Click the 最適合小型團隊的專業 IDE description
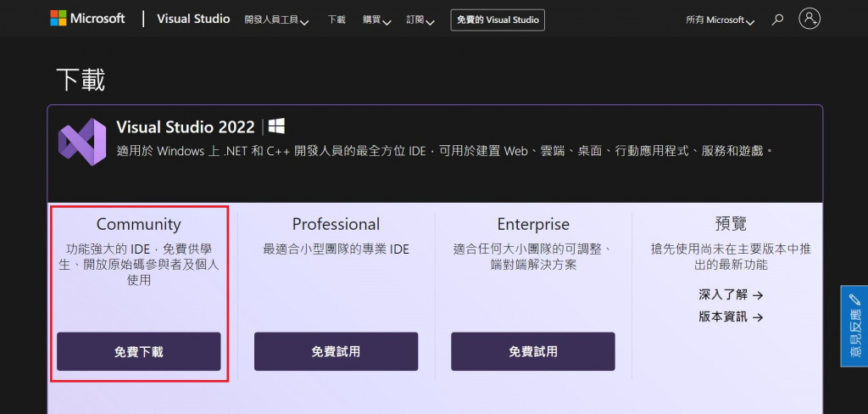The height and width of the screenshot is (414, 868). tap(336, 249)
